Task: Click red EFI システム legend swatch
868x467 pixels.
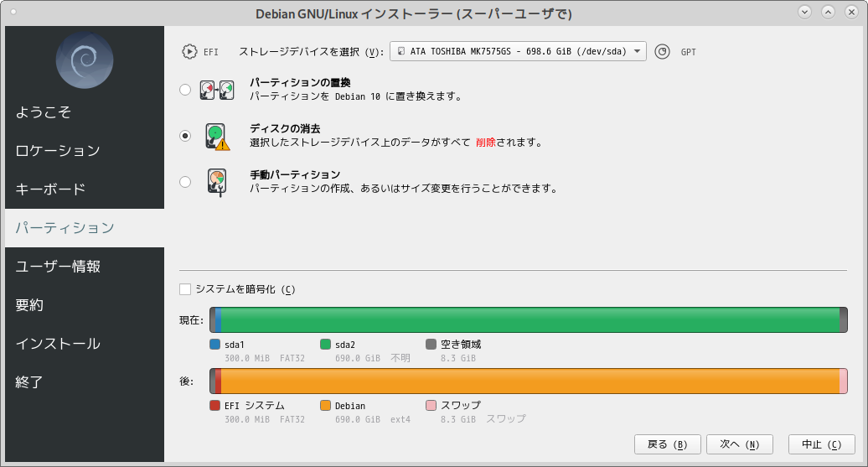Action: coord(215,406)
